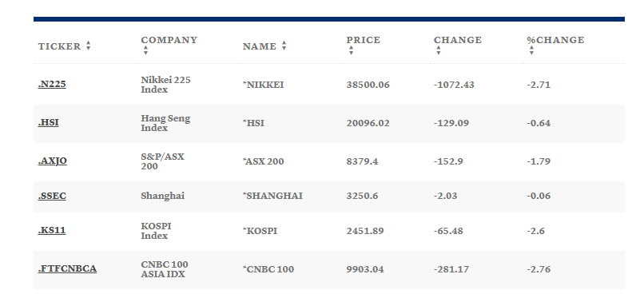Open the .SSEC ticker link
644x294 pixels.
[x=52, y=196]
